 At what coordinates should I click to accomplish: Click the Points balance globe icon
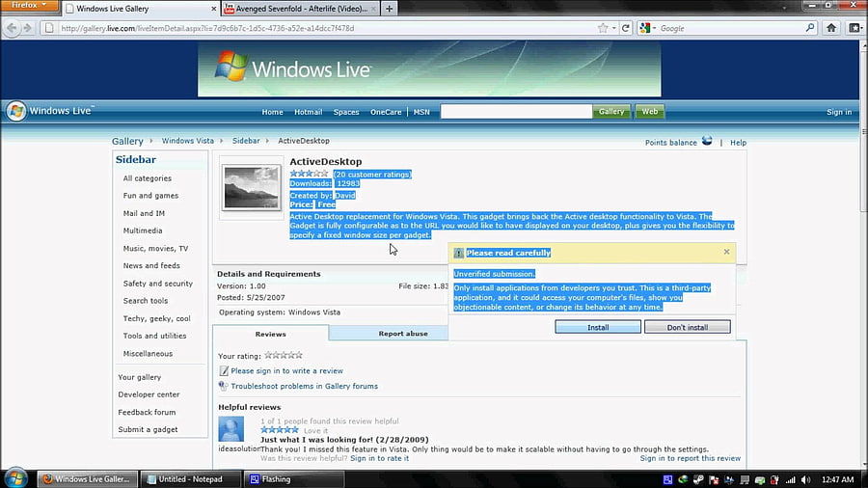point(707,141)
